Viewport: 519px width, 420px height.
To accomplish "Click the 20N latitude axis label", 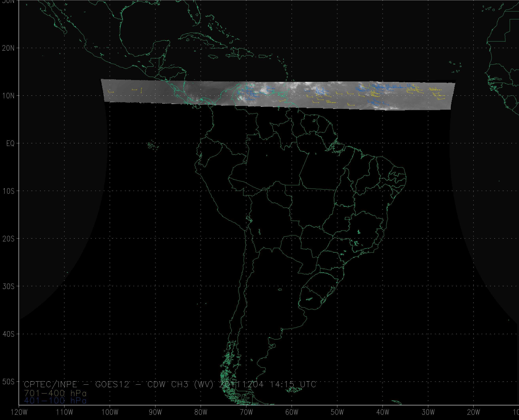I will [x=8, y=48].
